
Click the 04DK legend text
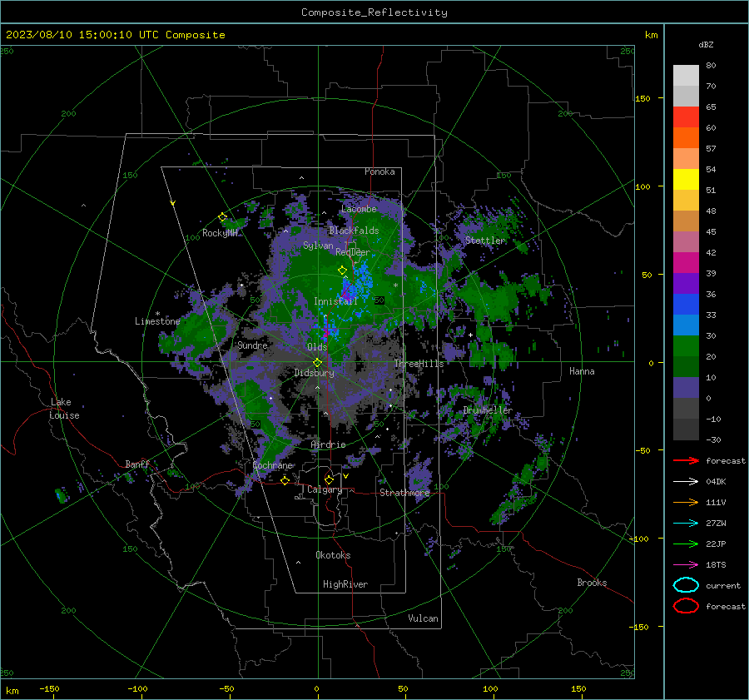click(x=716, y=482)
